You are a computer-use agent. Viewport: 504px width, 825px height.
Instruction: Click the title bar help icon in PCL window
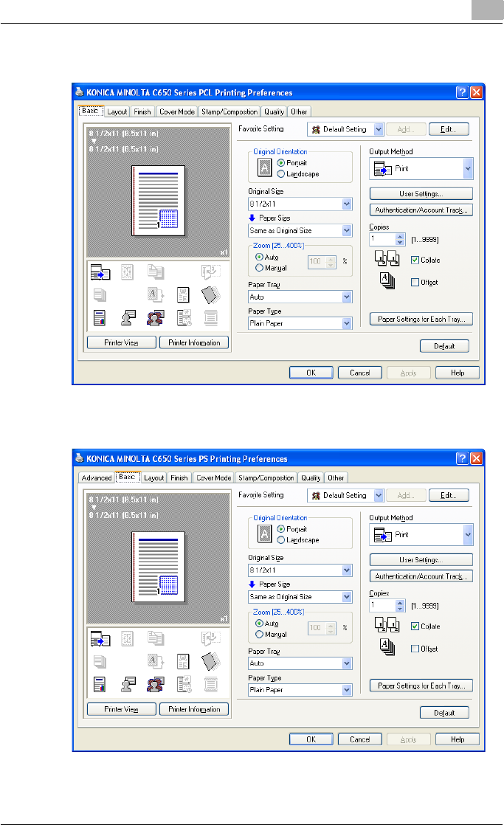coord(462,92)
